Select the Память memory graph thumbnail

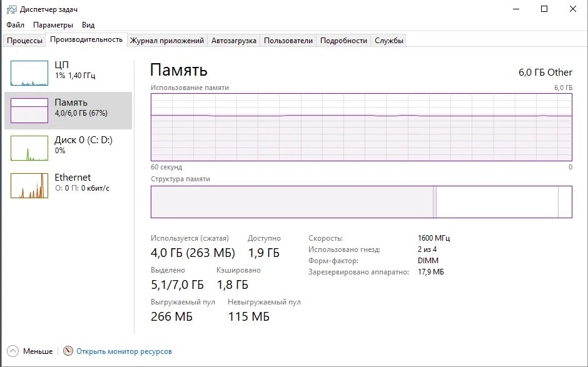29,111
